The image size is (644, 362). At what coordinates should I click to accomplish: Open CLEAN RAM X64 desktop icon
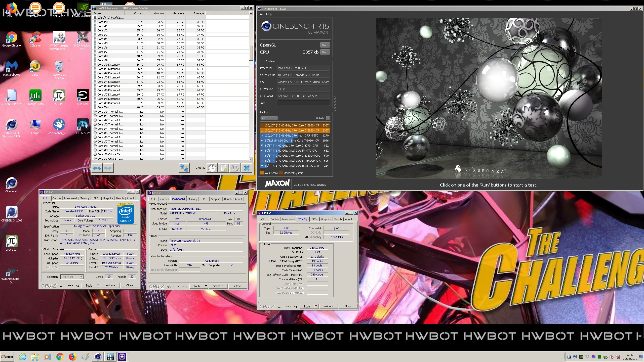(x=12, y=98)
